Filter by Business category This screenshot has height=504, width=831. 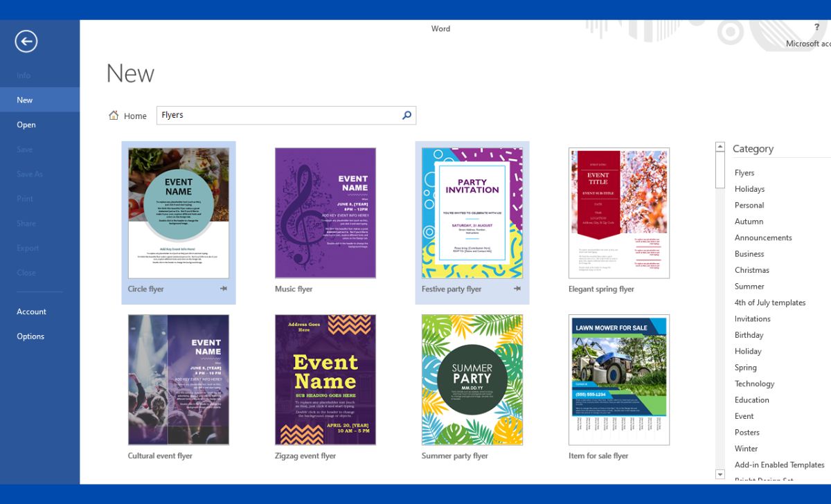[x=749, y=254]
